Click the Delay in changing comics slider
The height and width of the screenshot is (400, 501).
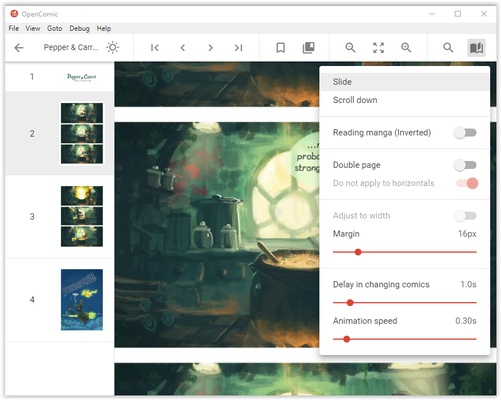[404, 303]
